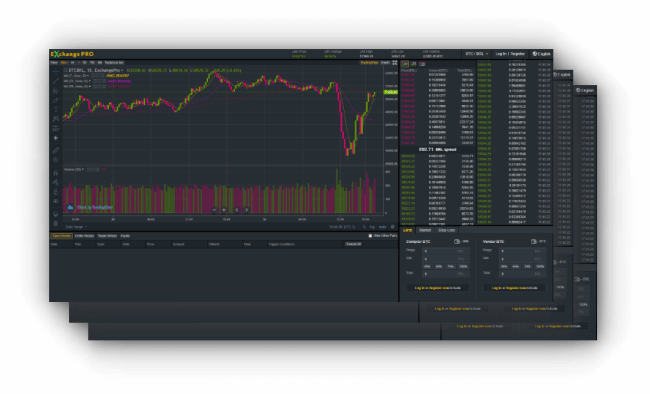Toggle log scale on chart

click(372, 227)
